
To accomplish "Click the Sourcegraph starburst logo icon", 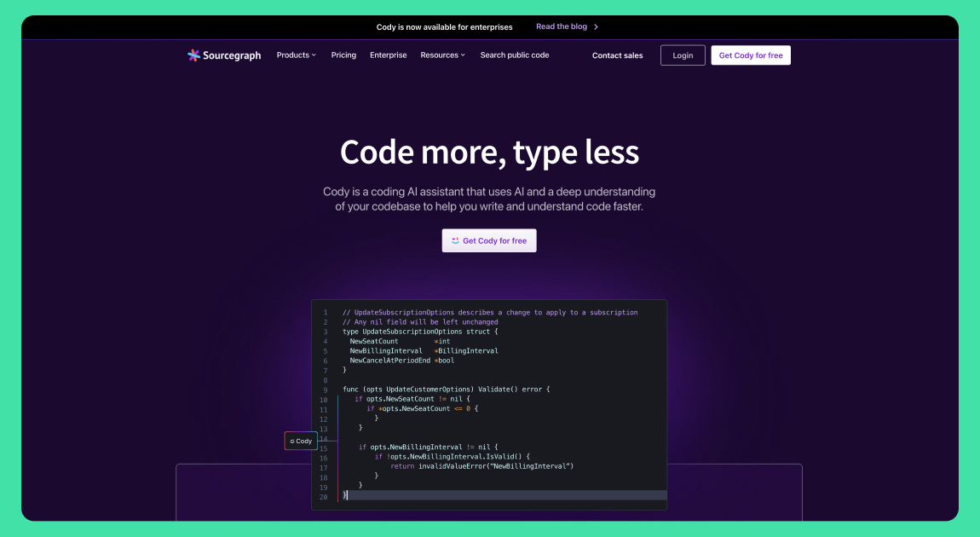I will [x=194, y=55].
